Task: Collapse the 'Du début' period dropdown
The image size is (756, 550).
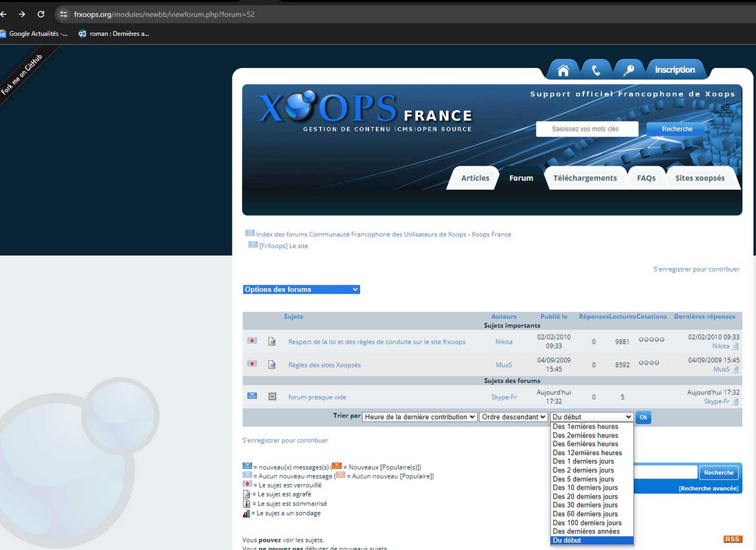Action: click(592, 417)
